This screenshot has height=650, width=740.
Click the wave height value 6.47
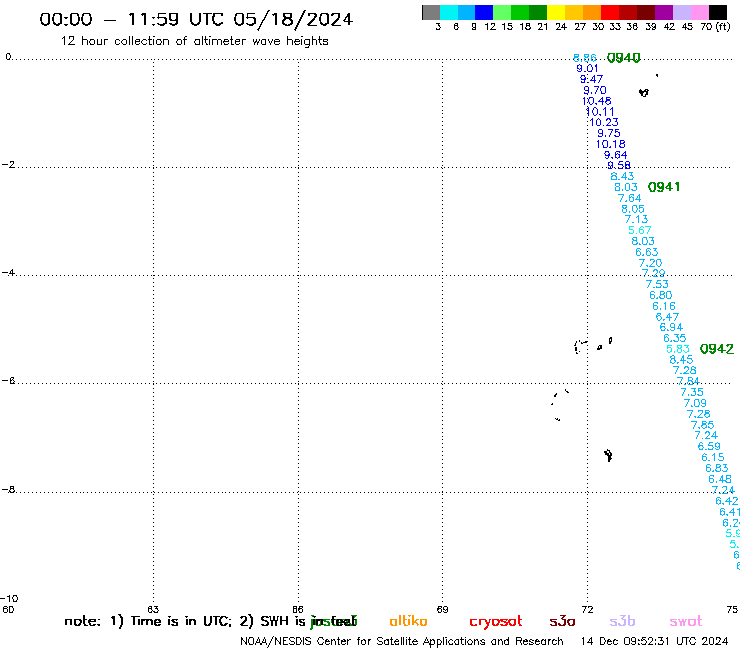pyautogui.click(x=667, y=317)
